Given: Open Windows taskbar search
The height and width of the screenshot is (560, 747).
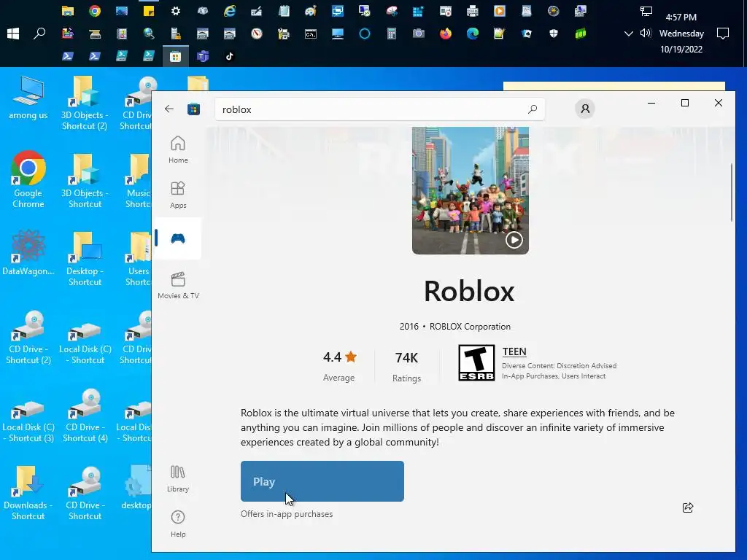Looking at the screenshot, I should [39, 34].
